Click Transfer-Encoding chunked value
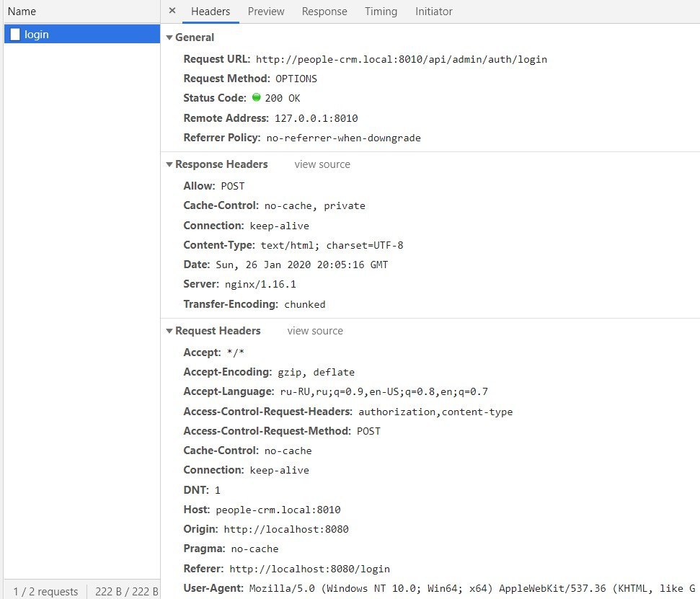The height and width of the screenshot is (599, 700). [305, 304]
